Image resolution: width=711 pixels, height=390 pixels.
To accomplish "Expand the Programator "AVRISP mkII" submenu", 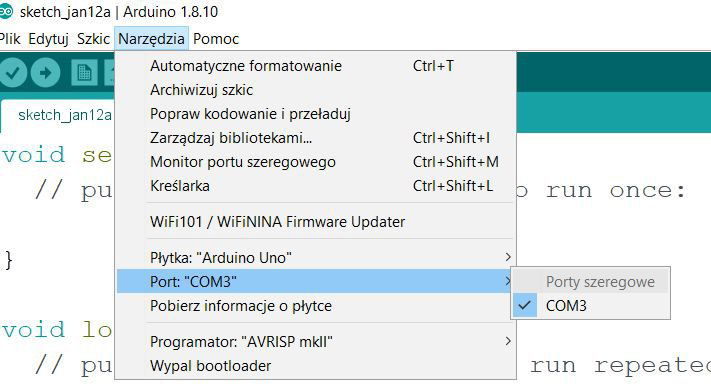I will pyautogui.click(x=315, y=341).
